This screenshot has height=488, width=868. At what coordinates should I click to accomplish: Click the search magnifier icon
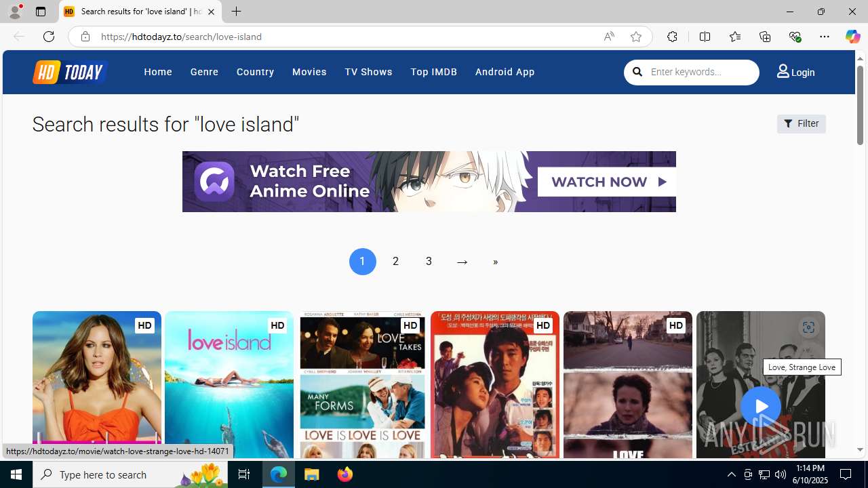(x=637, y=72)
